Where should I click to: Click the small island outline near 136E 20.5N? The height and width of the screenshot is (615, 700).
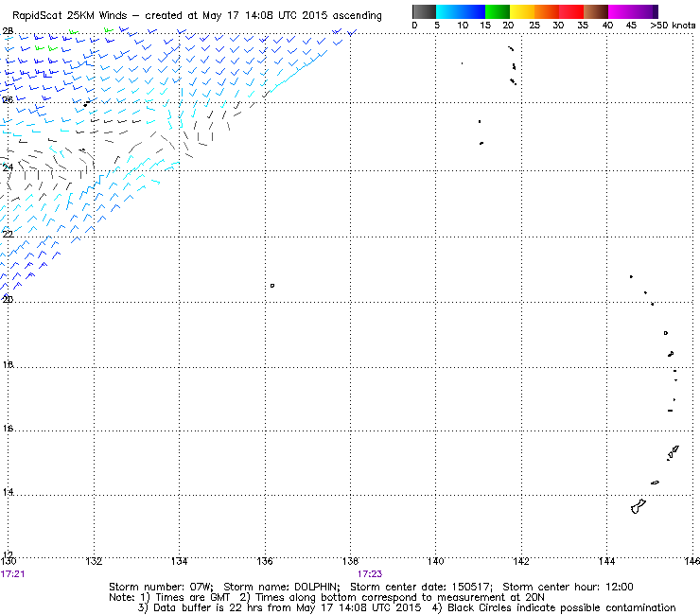(272, 286)
